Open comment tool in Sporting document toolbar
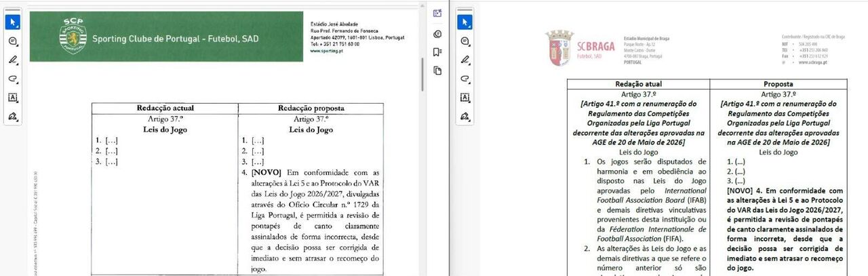The width and height of the screenshot is (868, 276). coord(13,41)
